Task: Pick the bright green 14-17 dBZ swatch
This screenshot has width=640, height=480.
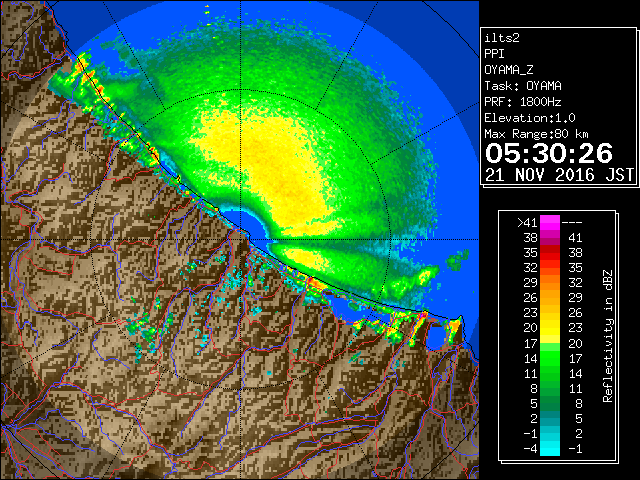Action: coord(550,358)
